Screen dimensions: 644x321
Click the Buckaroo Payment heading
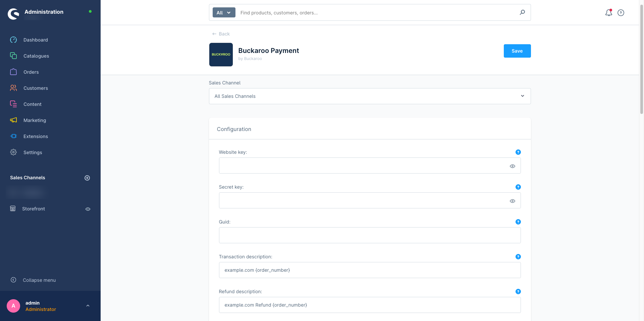(269, 51)
